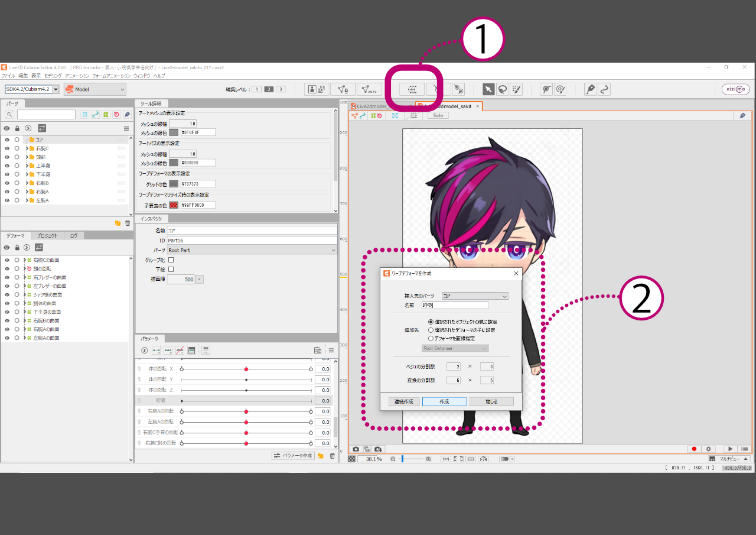Click the 子要素の色 red swatch
This screenshot has width=756, height=535.
(174, 205)
